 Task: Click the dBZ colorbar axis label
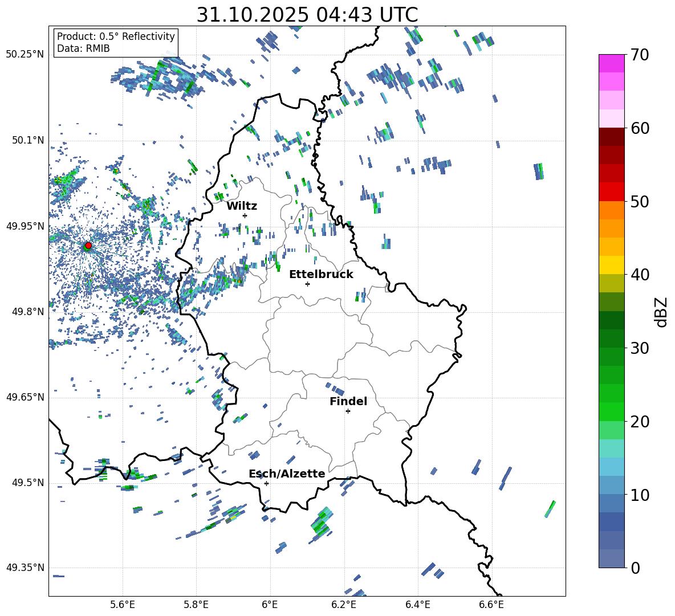click(x=661, y=312)
